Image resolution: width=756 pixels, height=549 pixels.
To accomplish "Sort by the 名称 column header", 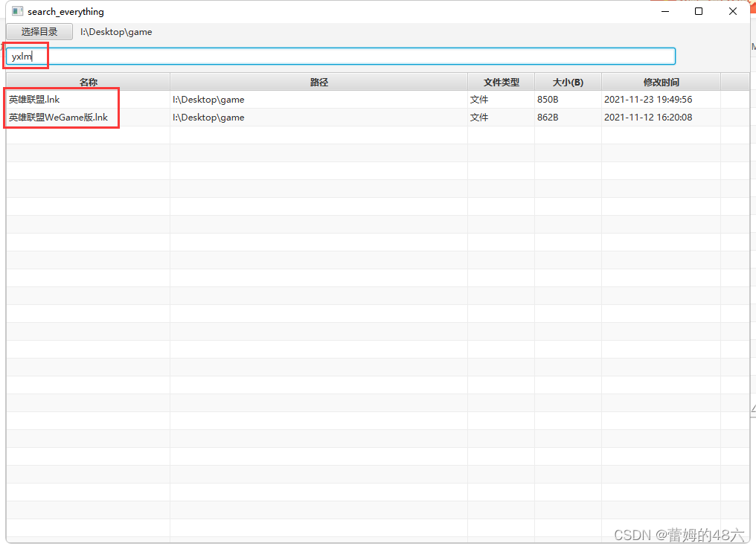I will tap(89, 82).
